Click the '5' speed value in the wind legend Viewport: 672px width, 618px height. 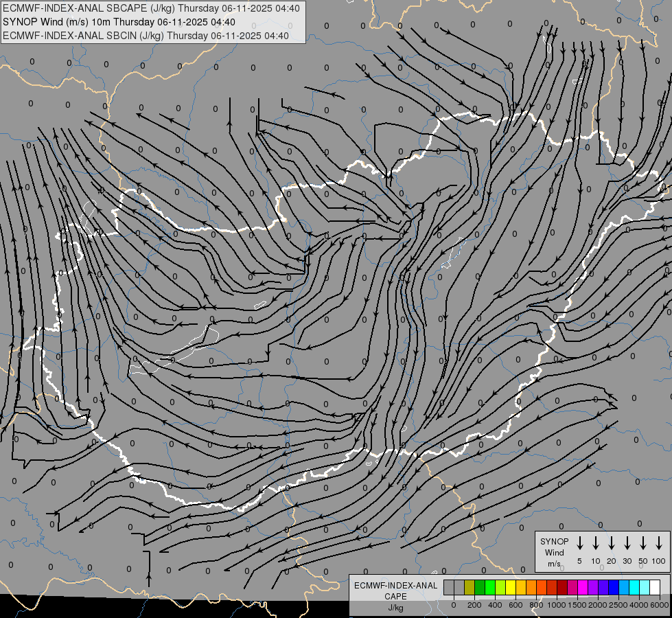(x=579, y=561)
